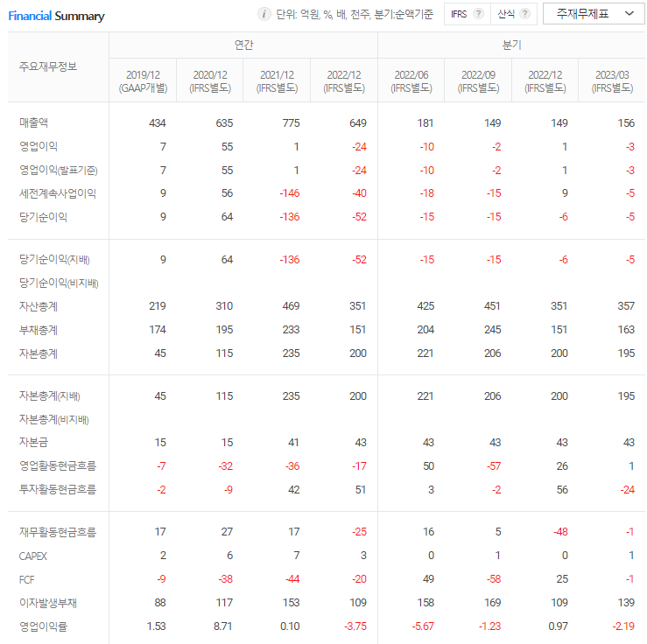Click 영업이익률 value -2.19 for 2023/03
The width and height of the screenshot is (647, 644).
[623, 626]
